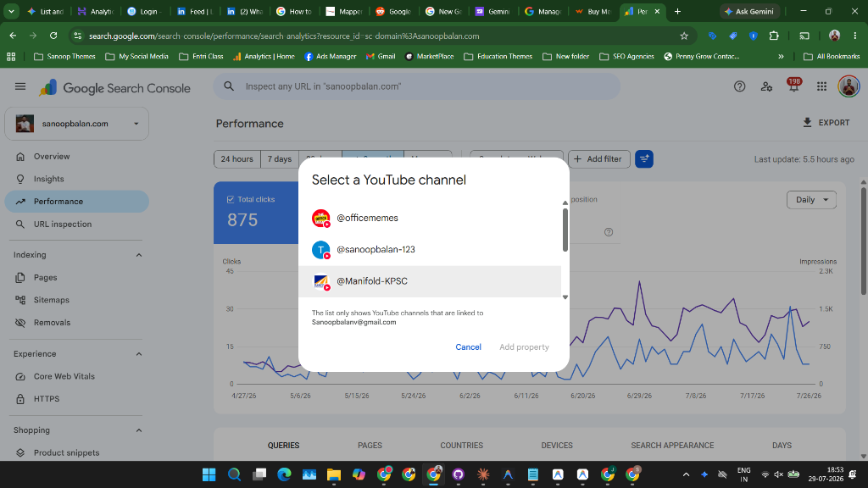This screenshot has width=868, height=488.
Task: Switch to the QUERIES tab
Action: (x=283, y=446)
